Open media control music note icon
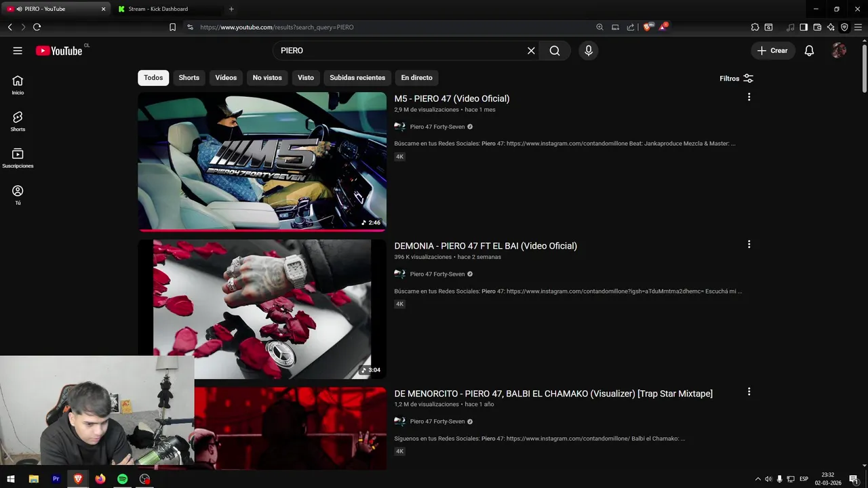 click(x=790, y=27)
